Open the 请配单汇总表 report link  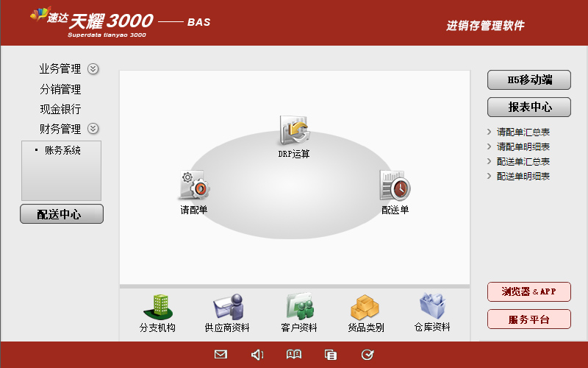tap(523, 132)
